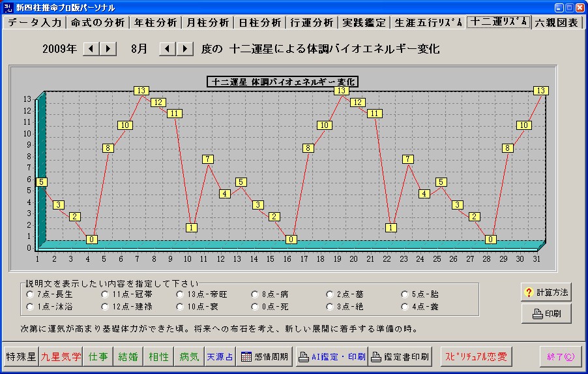Click the day 11 data point labeled 7
This screenshot has width=588, height=374.
(208, 159)
